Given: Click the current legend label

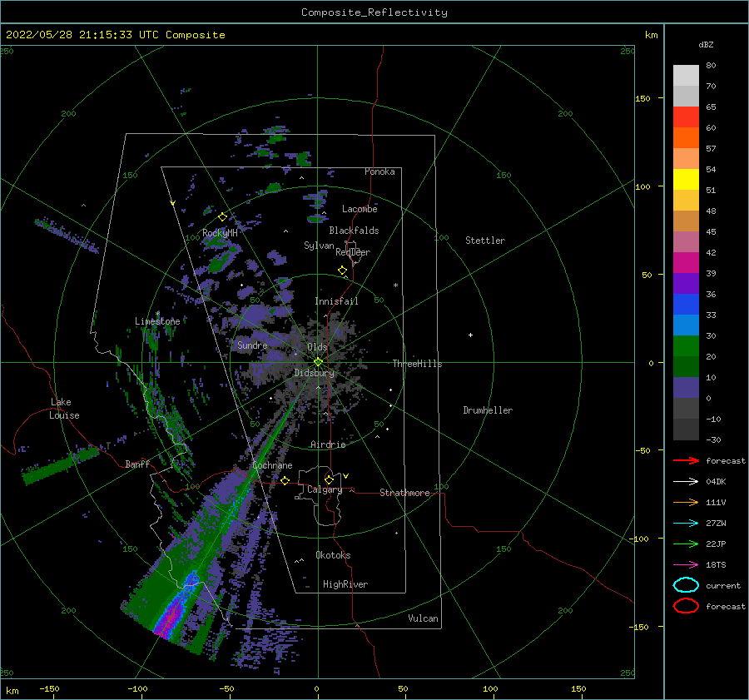Looking at the screenshot, I should tap(723, 585).
